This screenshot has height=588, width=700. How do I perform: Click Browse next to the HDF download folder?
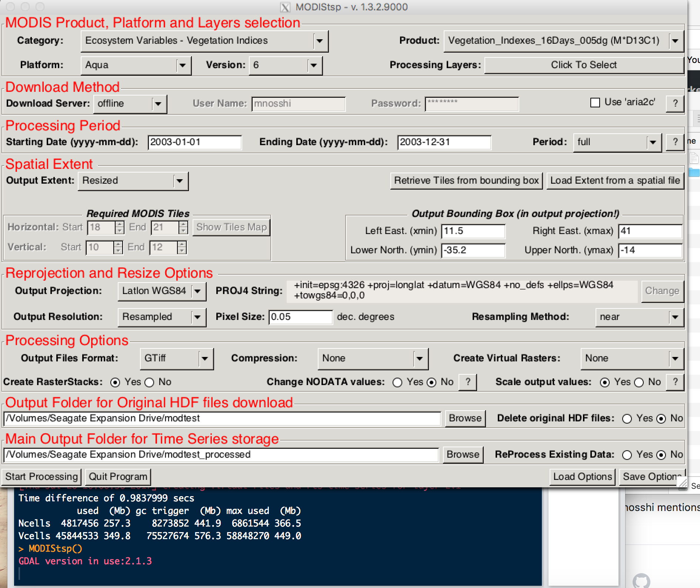click(x=465, y=418)
